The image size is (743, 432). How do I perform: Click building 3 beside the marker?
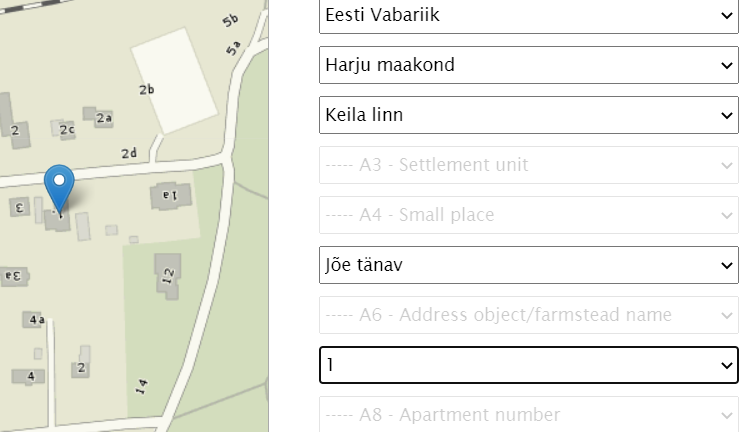pos(19,207)
